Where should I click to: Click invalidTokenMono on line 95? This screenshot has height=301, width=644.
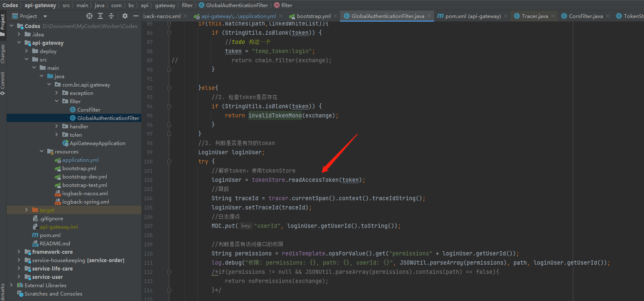pos(275,115)
